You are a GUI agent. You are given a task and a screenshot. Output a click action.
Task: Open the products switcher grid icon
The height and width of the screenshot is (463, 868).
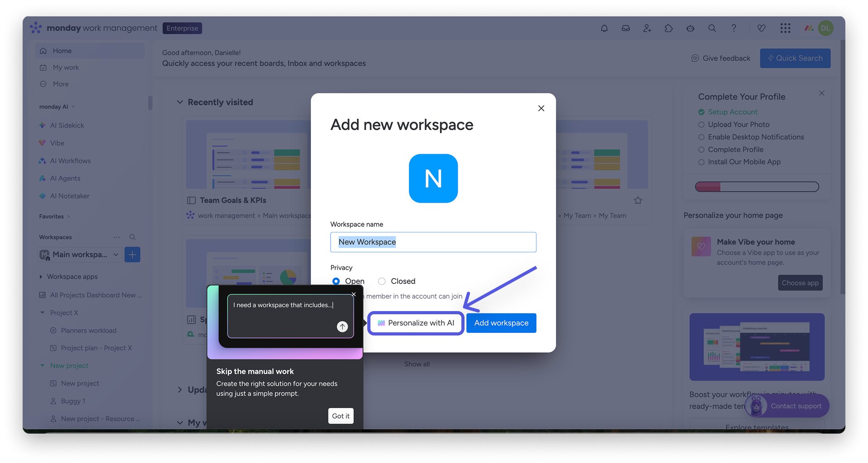(x=785, y=28)
